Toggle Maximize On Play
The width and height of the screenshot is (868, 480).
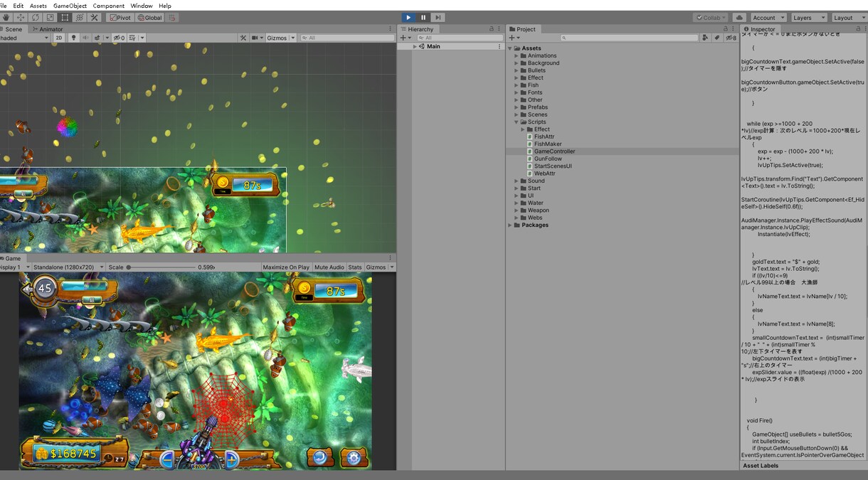[x=286, y=267]
